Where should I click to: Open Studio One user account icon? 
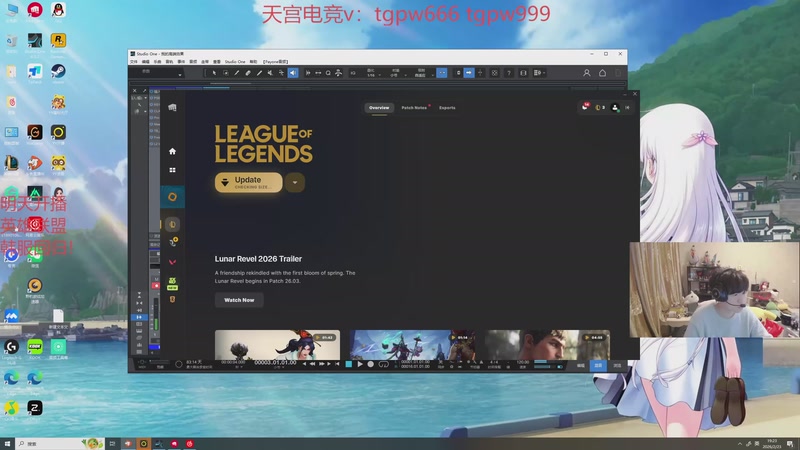587,73
